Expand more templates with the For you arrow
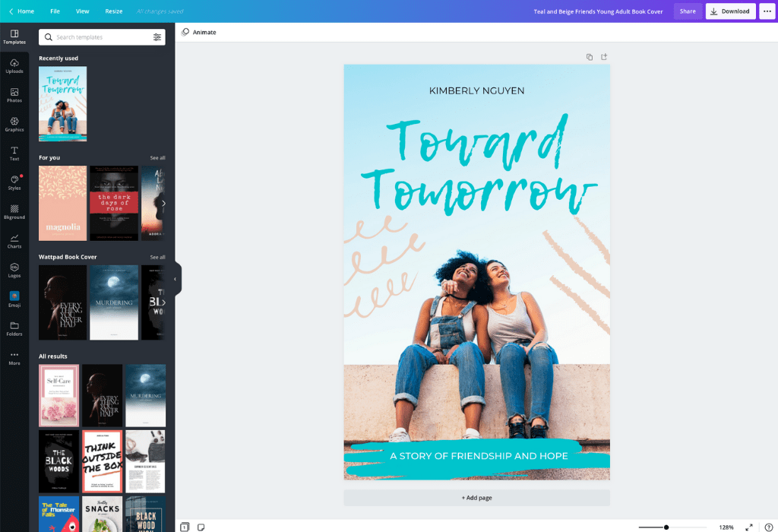This screenshot has height=532, width=778. click(162, 203)
